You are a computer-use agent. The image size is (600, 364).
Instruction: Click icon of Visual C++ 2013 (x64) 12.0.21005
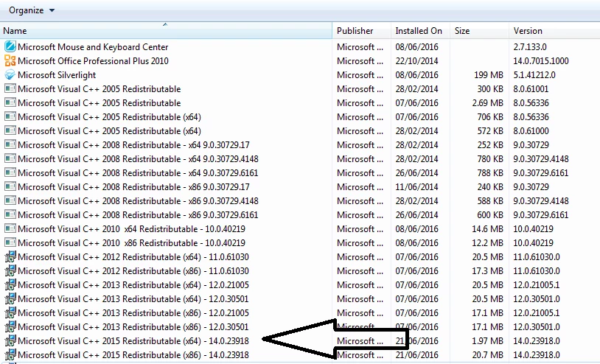(10, 285)
